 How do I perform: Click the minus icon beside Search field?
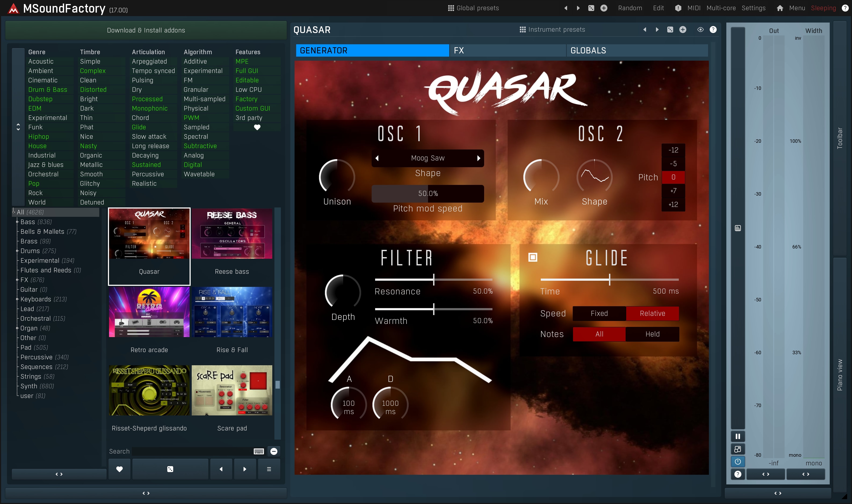(x=274, y=451)
